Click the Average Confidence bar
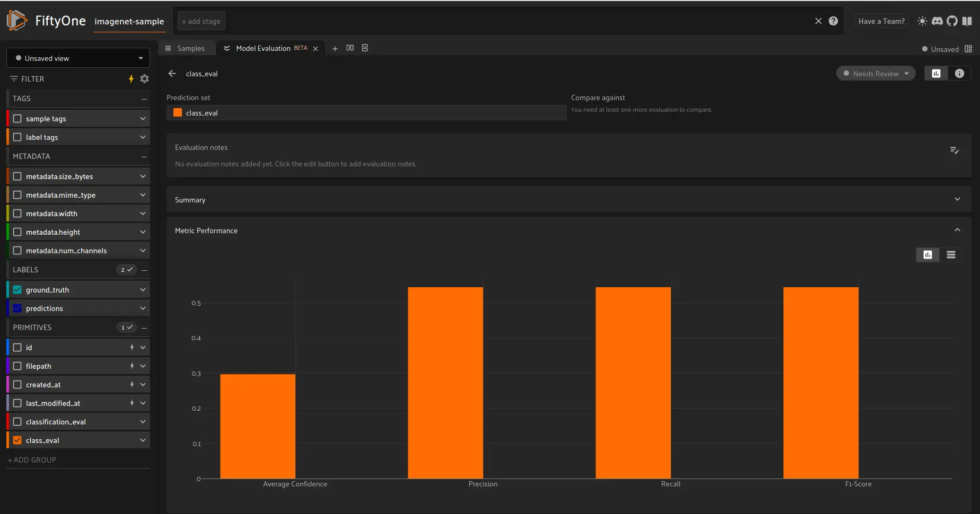980x514 pixels. pyautogui.click(x=258, y=426)
